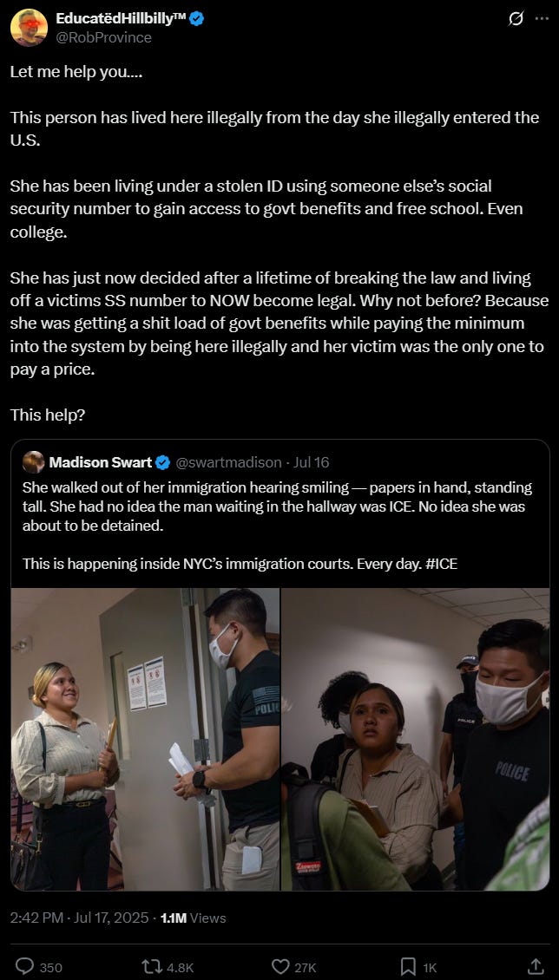Viewport: 559px width, 980px height.
Task: Click the reply icon with 350
Action: tap(39, 967)
